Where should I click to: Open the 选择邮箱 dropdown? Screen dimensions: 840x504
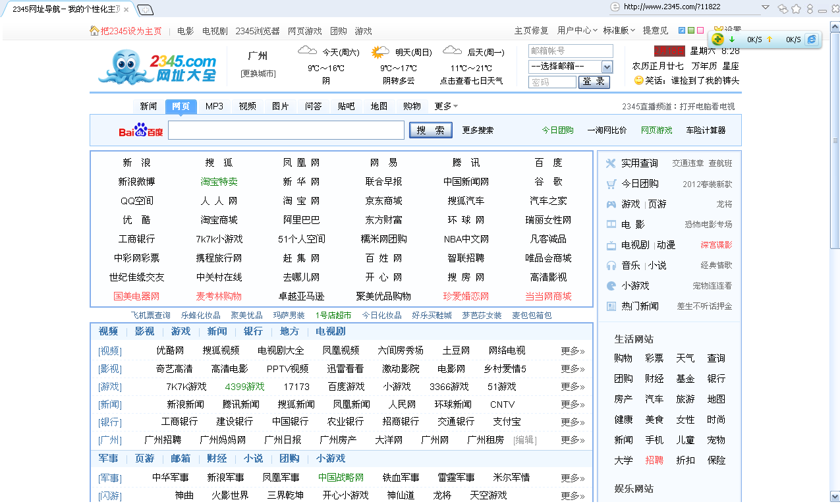571,67
